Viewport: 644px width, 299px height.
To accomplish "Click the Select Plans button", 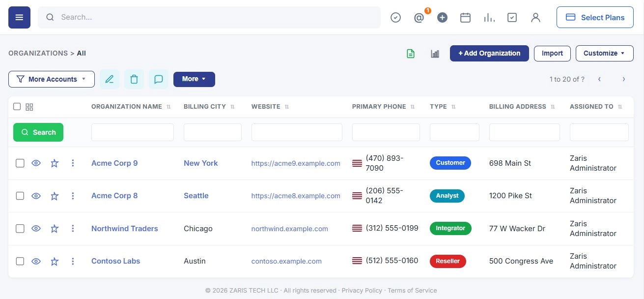I will click(x=595, y=18).
